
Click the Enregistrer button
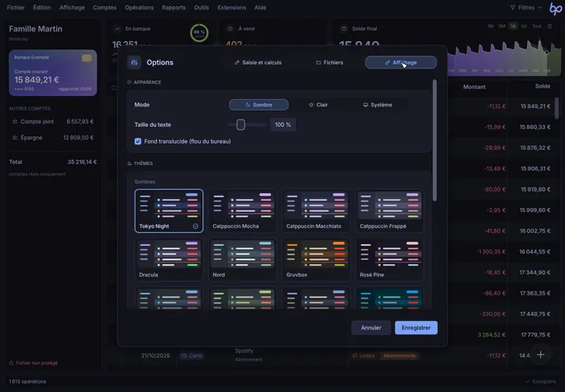pos(416,328)
